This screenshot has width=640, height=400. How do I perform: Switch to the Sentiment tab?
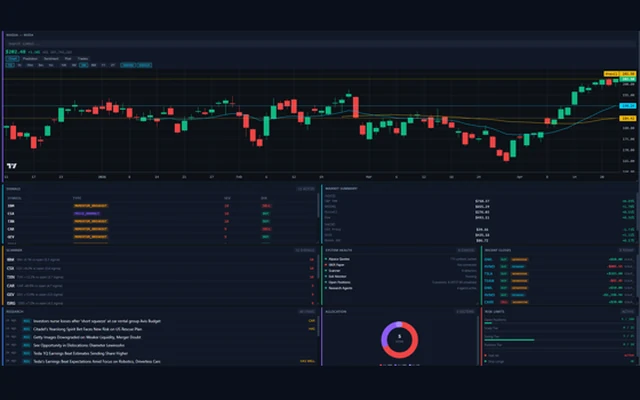(51, 59)
